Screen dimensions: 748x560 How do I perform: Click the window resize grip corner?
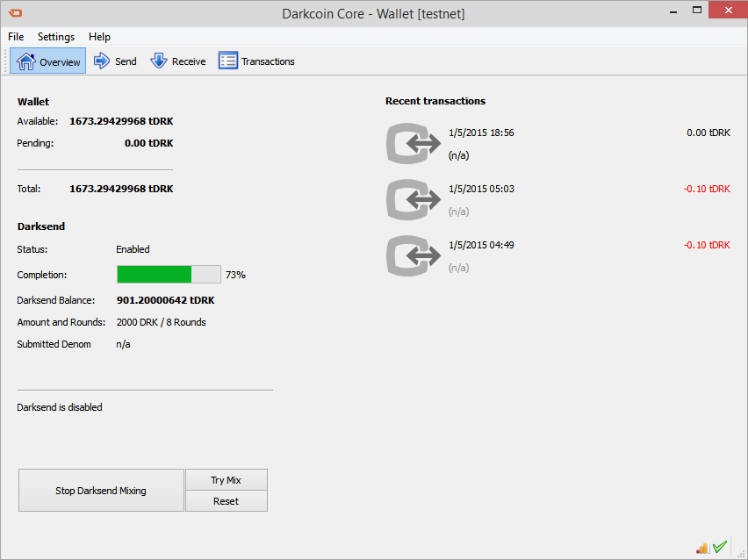pos(741,553)
